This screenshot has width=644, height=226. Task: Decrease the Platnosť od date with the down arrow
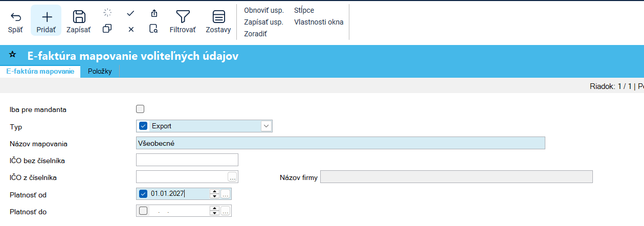[214, 196]
